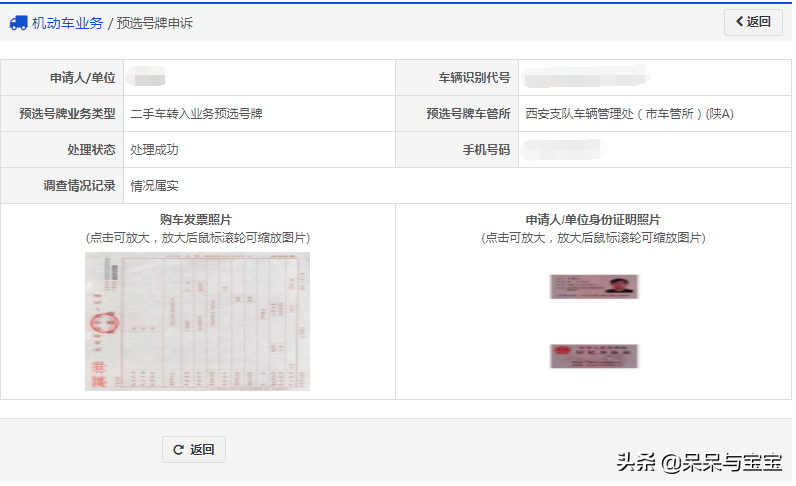Click the 预选号牌业务类型 label
This screenshot has height=486, width=796.
pyautogui.click(x=67, y=114)
